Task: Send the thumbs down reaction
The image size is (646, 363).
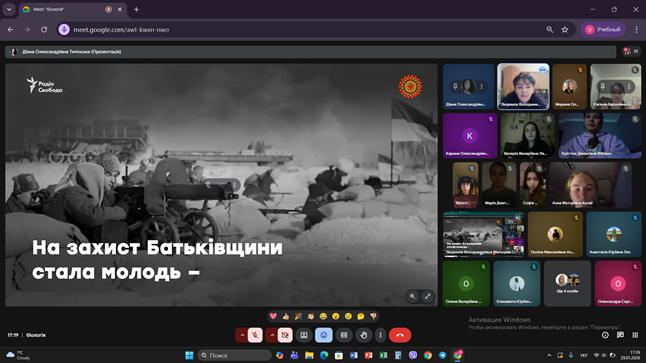Action: tap(373, 316)
